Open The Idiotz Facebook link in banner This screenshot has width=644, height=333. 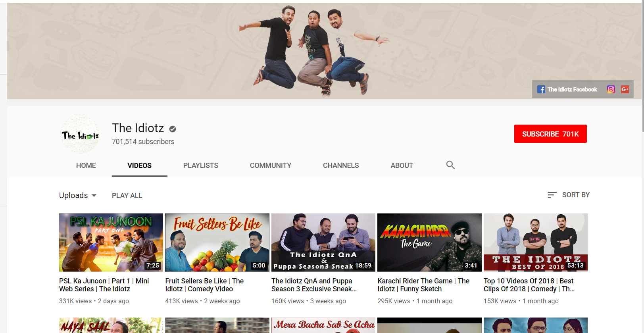(x=567, y=89)
